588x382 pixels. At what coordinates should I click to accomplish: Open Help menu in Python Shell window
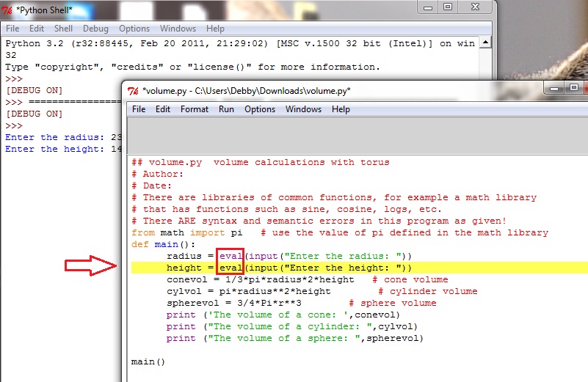coord(215,29)
